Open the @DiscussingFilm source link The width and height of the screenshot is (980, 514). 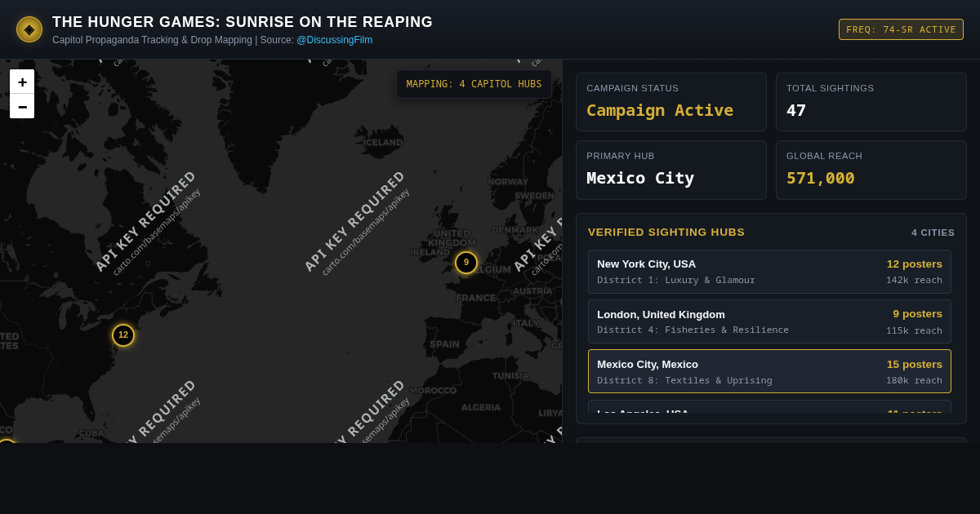pos(334,40)
